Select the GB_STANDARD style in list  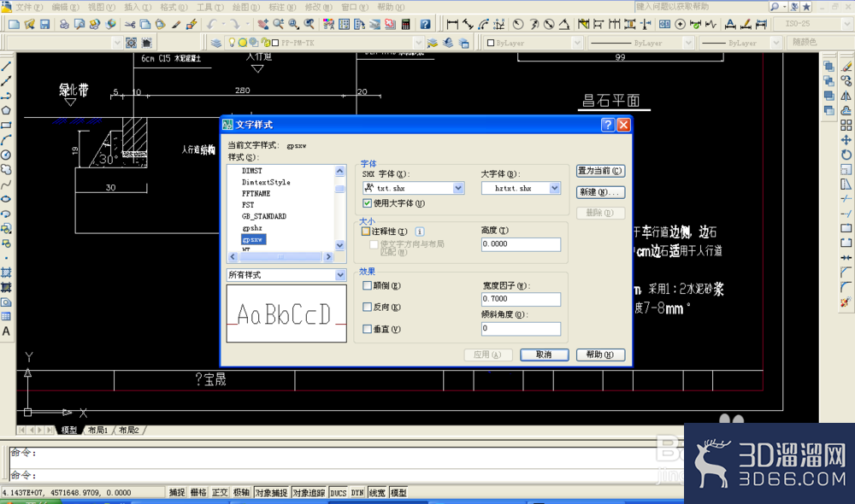(x=264, y=216)
